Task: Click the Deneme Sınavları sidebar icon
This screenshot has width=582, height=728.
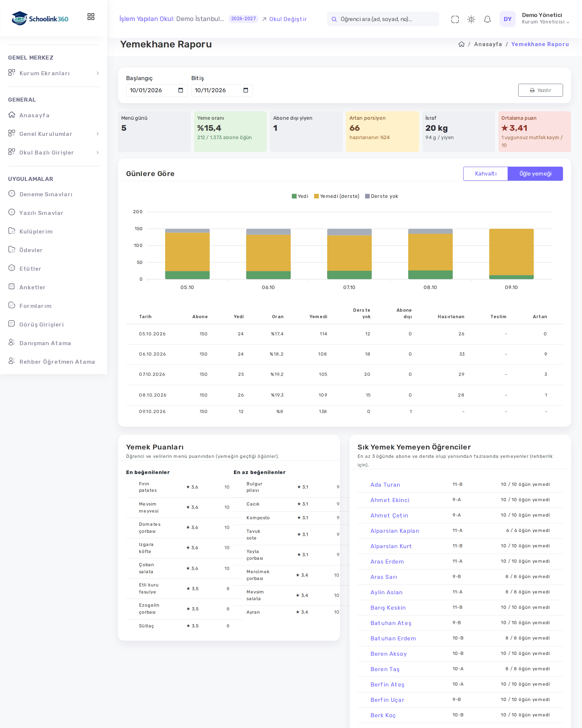Action: point(12,194)
